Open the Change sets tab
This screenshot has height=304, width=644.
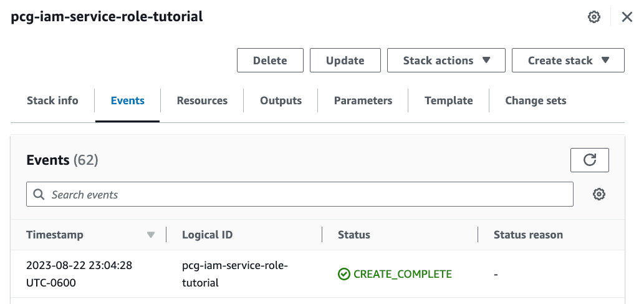[x=536, y=101]
